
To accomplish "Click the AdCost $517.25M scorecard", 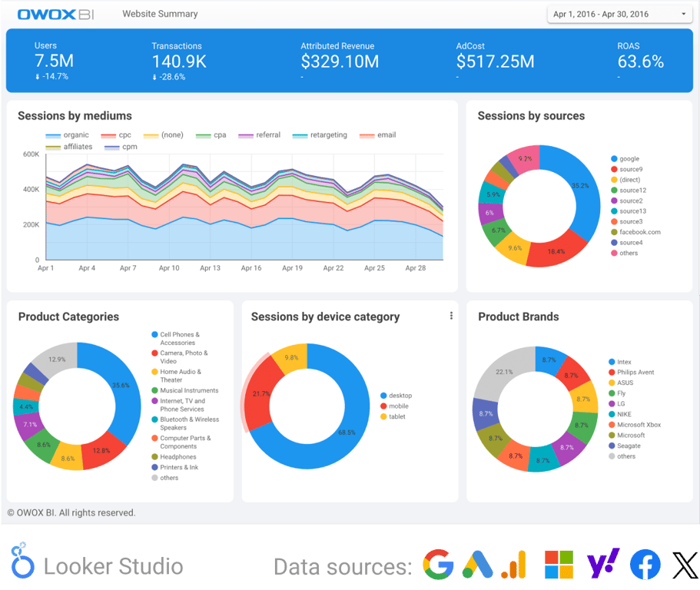I will 495,61.
